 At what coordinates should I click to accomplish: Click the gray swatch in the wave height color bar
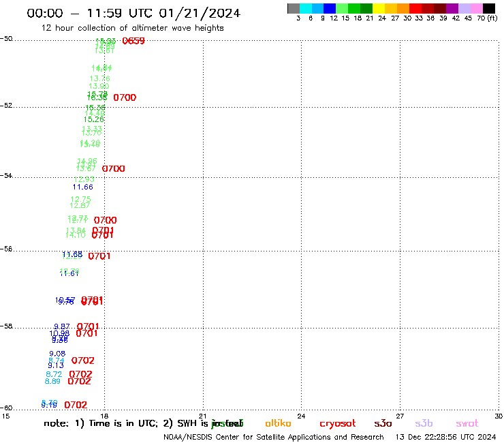pos(294,9)
